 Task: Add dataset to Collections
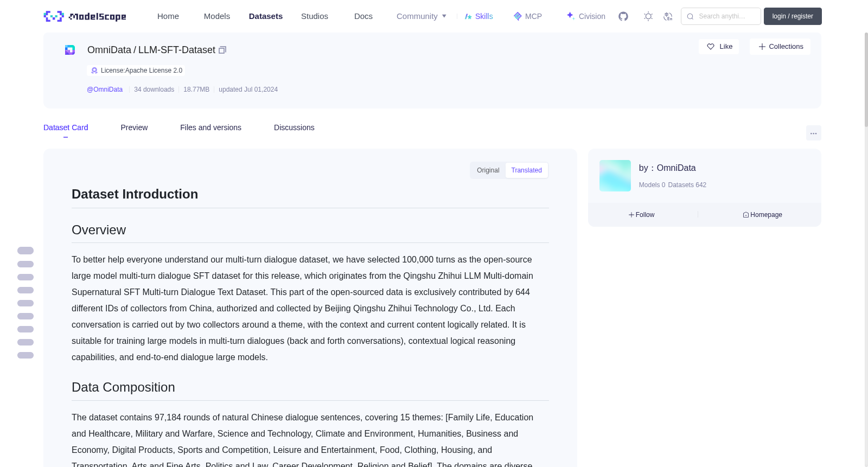780,47
